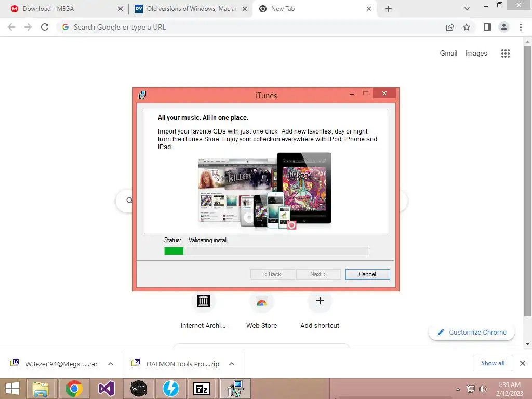Open the Chrome profile avatar
Screen dimensions: 532x399
pyautogui.click(x=504, y=27)
